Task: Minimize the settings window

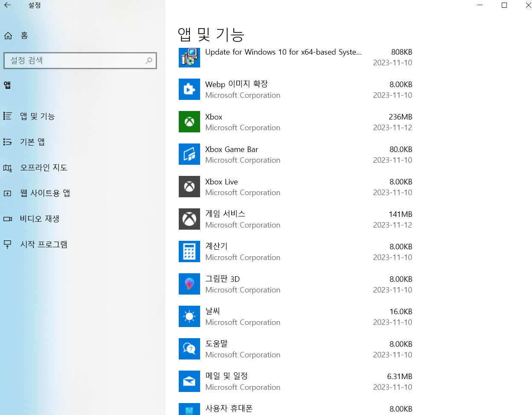Action: (480, 5)
